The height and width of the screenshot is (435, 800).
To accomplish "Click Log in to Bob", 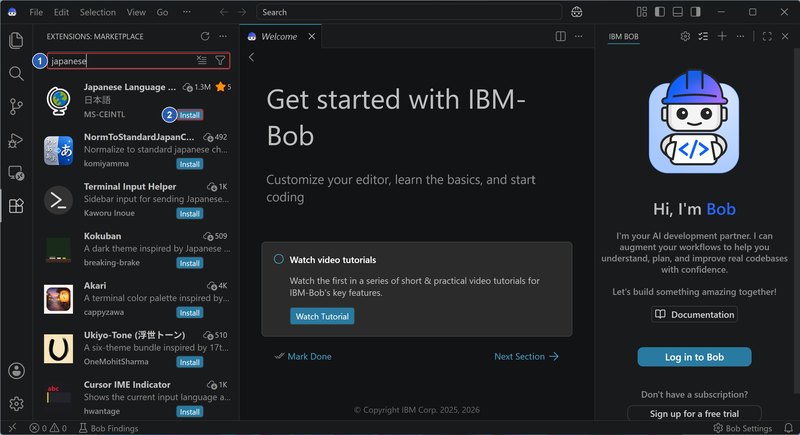I will [694, 357].
